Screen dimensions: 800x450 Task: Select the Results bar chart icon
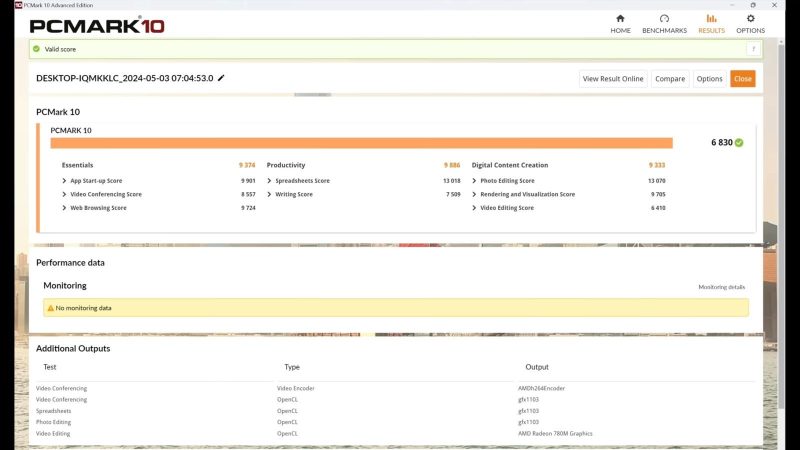tap(711, 18)
